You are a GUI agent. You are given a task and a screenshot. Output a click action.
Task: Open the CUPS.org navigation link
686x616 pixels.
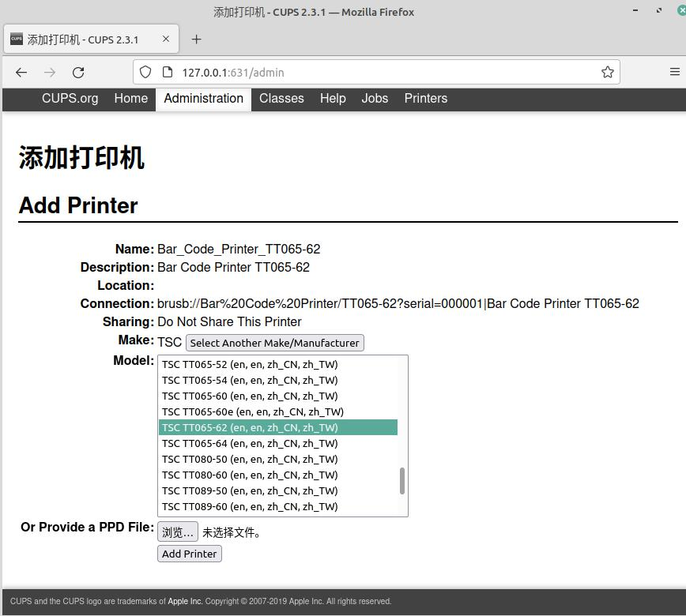70,99
